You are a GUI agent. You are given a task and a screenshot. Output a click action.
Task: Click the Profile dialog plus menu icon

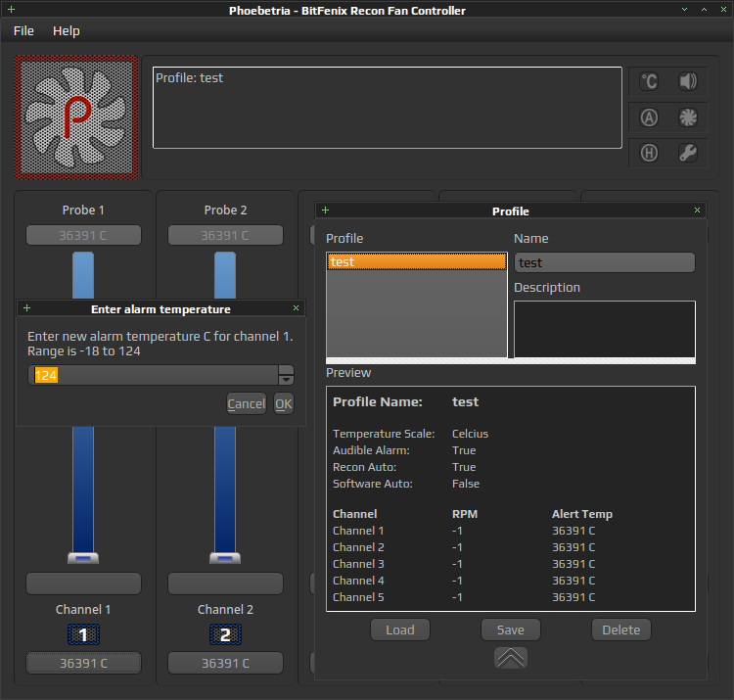point(325,210)
